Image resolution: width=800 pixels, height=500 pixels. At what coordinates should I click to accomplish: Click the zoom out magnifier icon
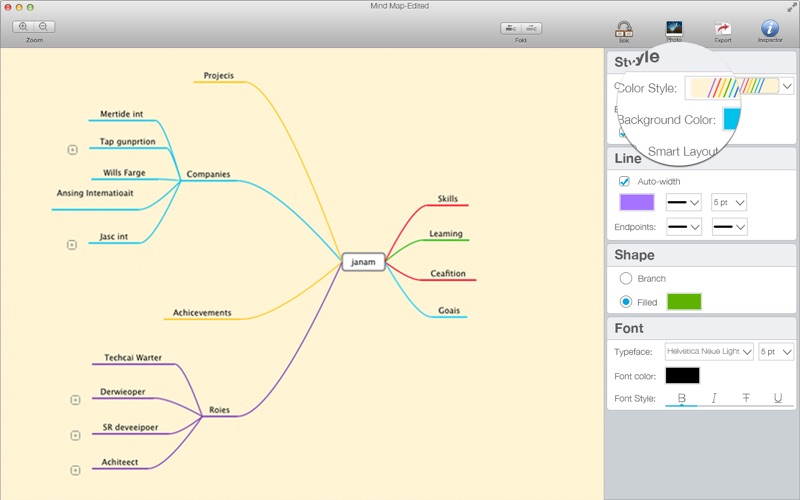point(44,27)
